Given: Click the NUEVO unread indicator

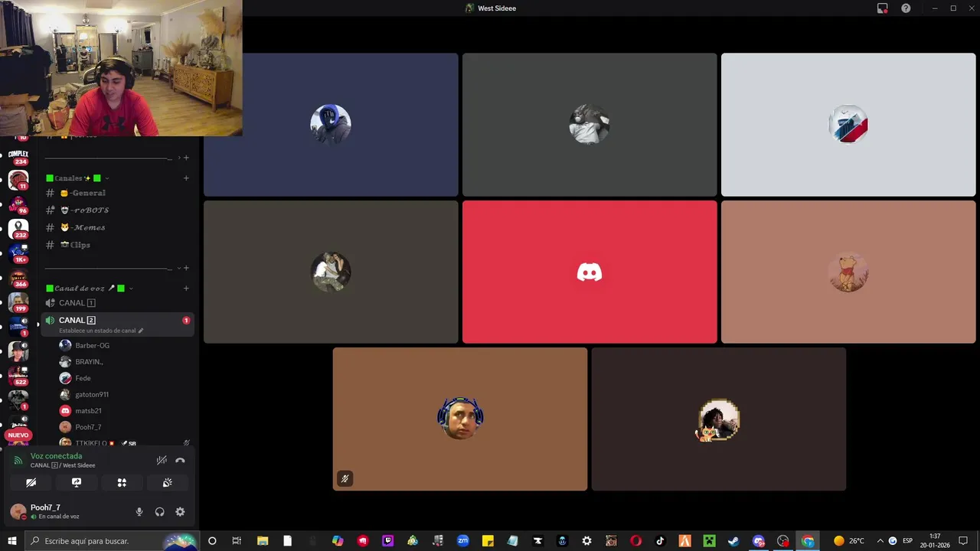Looking at the screenshot, I should (x=18, y=435).
